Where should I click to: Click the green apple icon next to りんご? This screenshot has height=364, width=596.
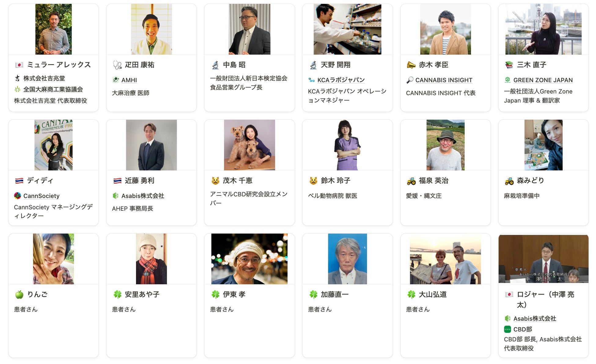coord(19,294)
